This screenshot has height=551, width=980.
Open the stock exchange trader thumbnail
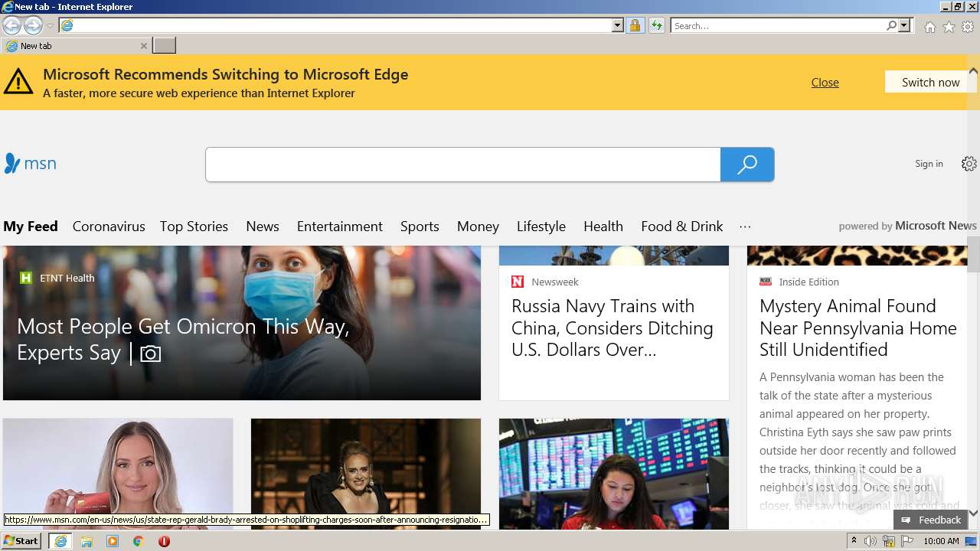coord(614,474)
